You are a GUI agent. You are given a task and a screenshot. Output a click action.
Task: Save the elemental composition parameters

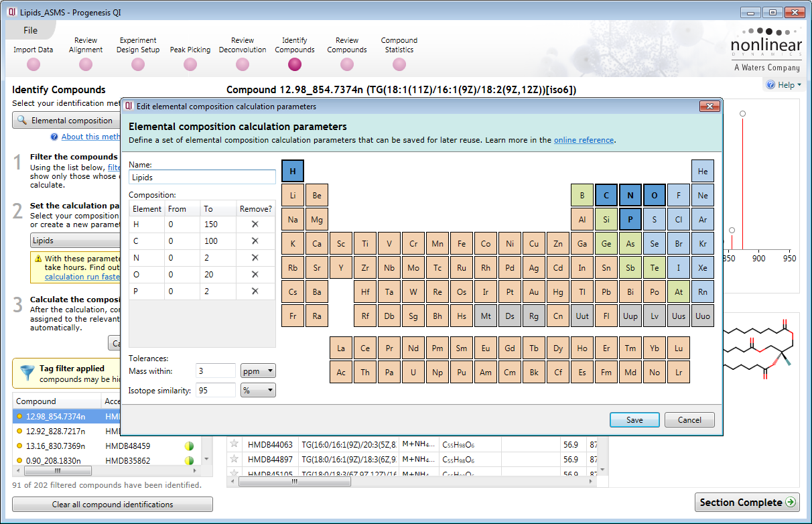(634, 420)
